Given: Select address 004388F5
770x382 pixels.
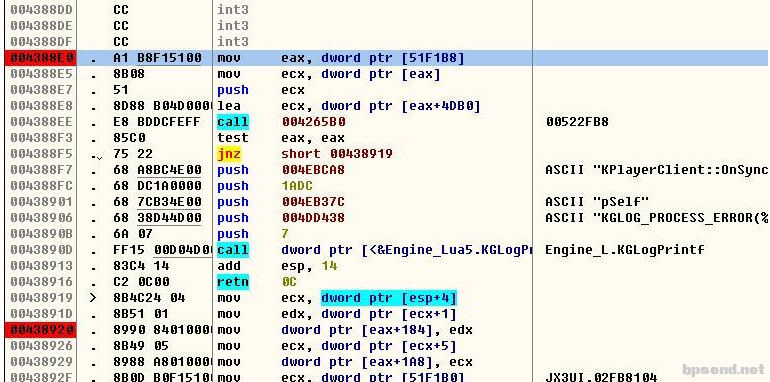Looking at the screenshot, I should (41, 154).
